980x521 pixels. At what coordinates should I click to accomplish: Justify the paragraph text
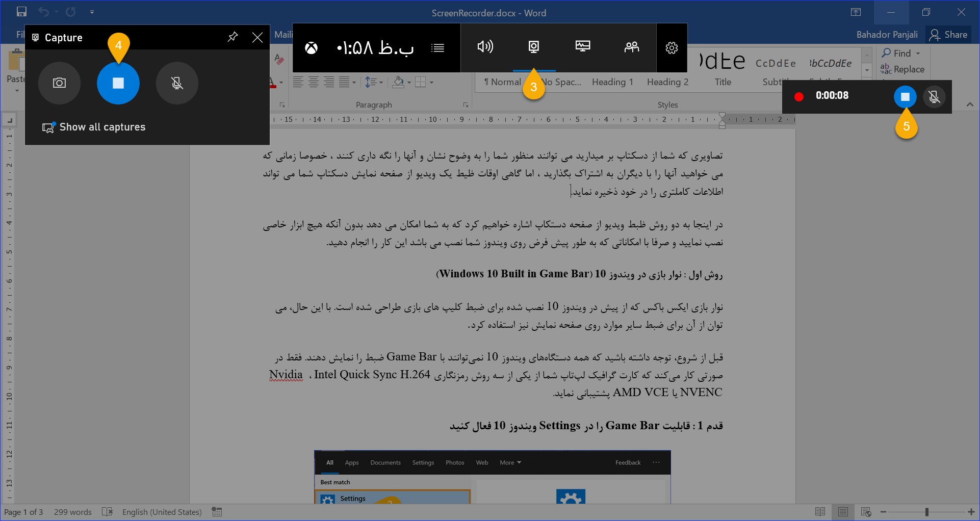[344, 82]
